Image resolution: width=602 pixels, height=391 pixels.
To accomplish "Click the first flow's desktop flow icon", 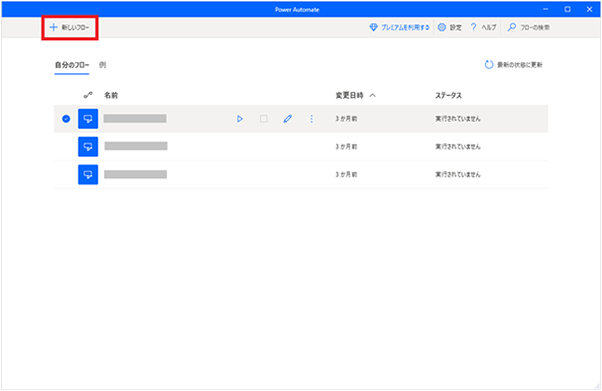I will pos(88,119).
